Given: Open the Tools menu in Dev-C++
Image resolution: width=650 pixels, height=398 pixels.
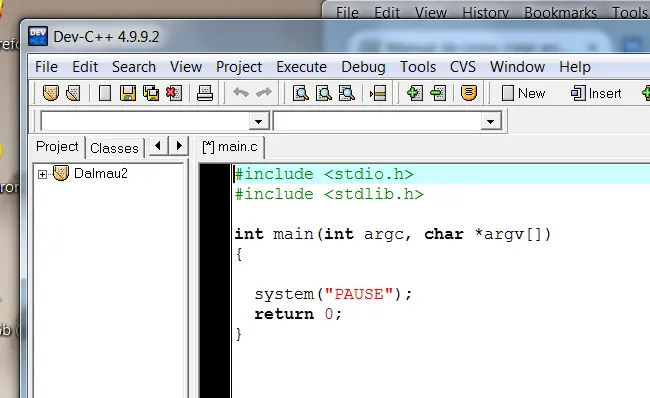Looking at the screenshot, I should (x=418, y=67).
